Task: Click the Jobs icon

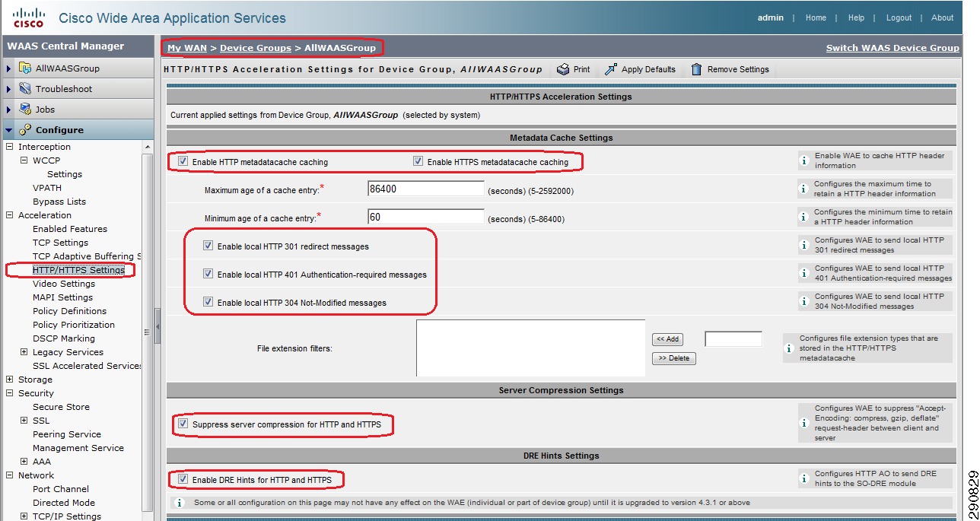Action: click(24, 109)
